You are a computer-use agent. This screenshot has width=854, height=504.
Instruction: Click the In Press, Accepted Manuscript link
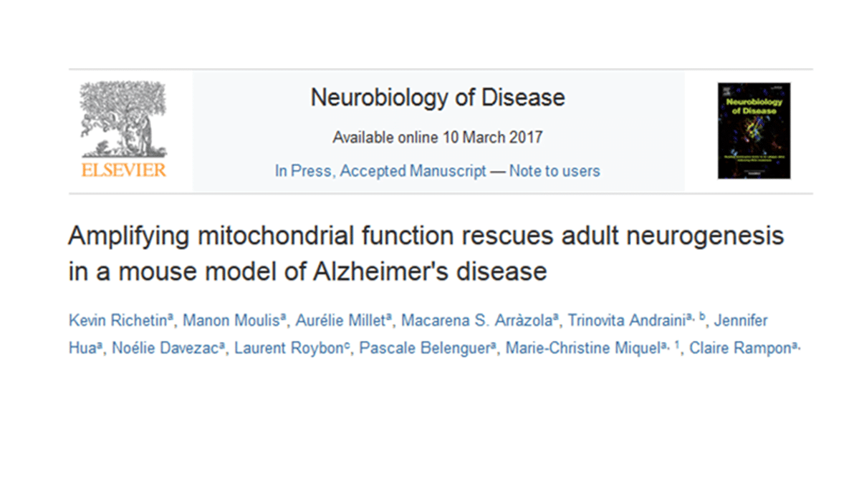[380, 171]
